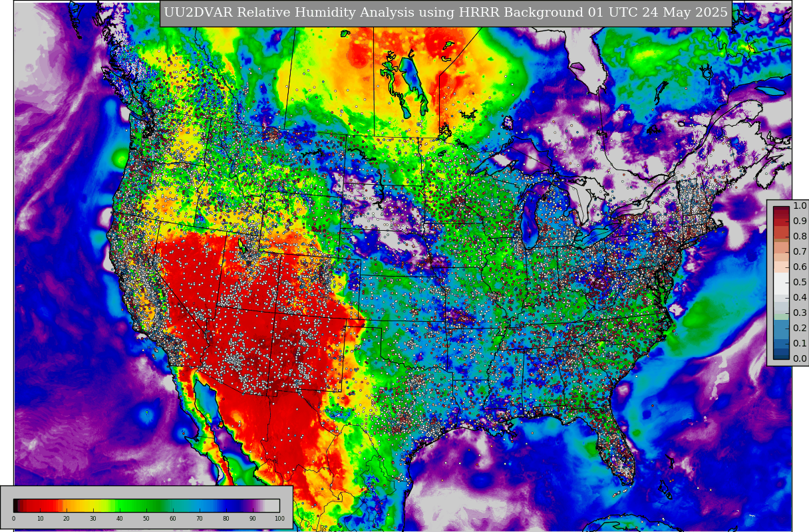Click the '50' tick label on the humidity scale
The height and width of the screenshot is (532, 809).
pos(146,519)
